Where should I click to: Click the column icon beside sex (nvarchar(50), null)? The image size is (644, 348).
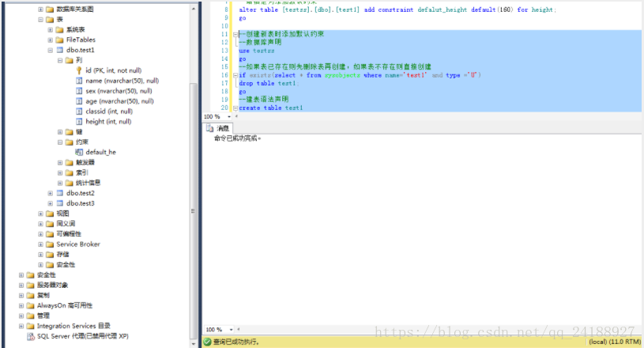79,91
